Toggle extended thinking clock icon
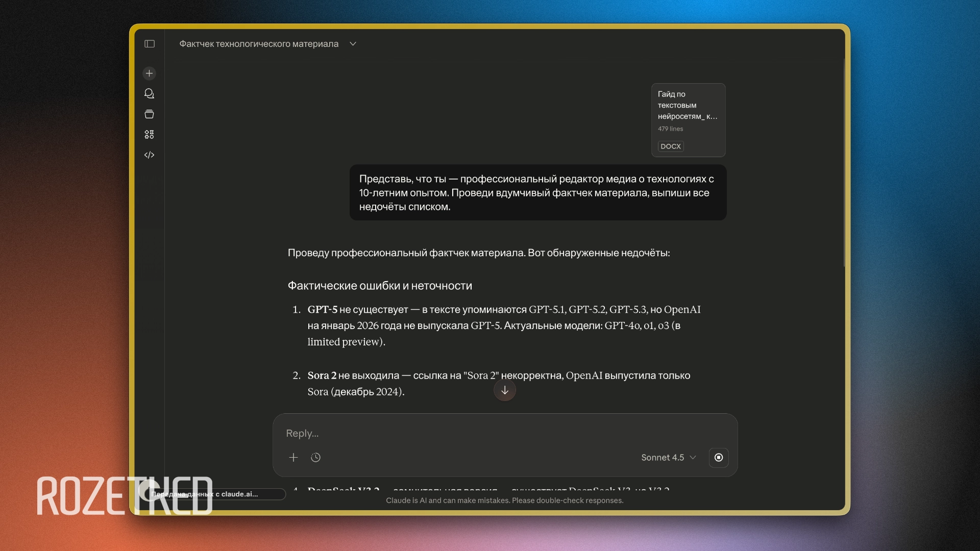 pyautogui.click(x=316, y=458)
